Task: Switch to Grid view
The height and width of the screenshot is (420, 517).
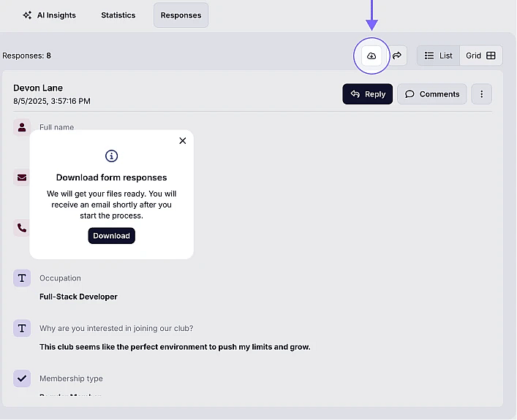Action: 480,56
